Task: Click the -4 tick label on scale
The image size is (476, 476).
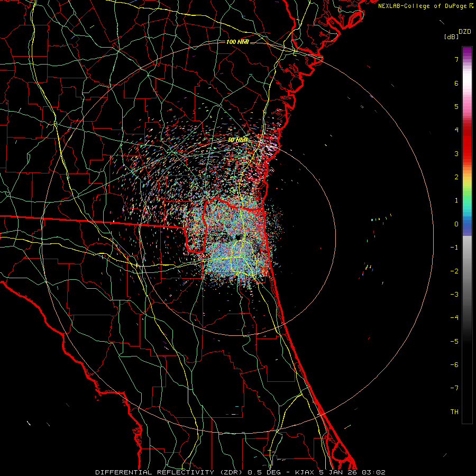Action: point(454,318)
